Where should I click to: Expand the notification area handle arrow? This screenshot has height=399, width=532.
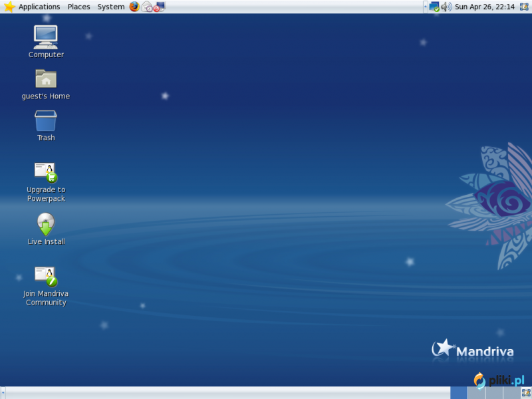point(426,7)
